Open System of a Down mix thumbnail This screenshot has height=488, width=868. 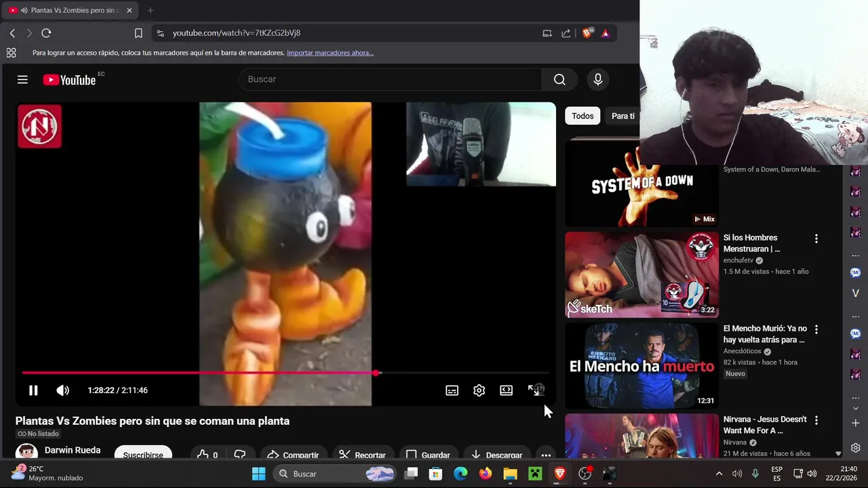point(642,183)
